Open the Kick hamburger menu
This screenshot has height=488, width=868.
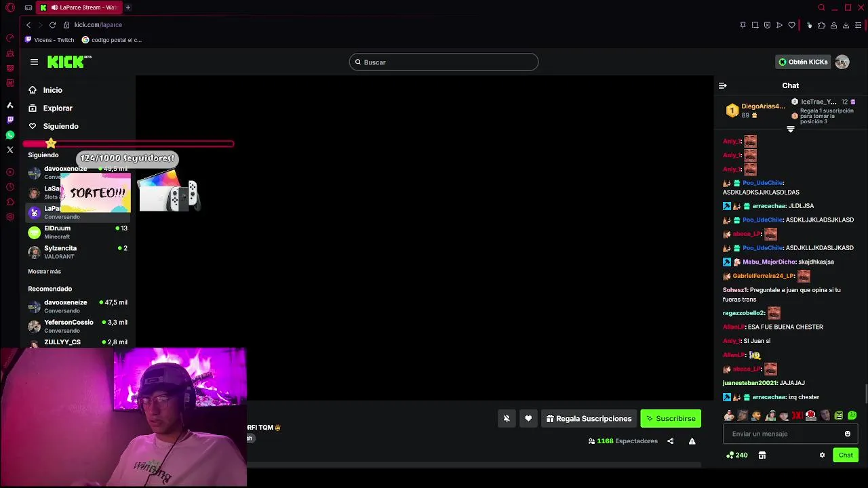pos(34,62)
